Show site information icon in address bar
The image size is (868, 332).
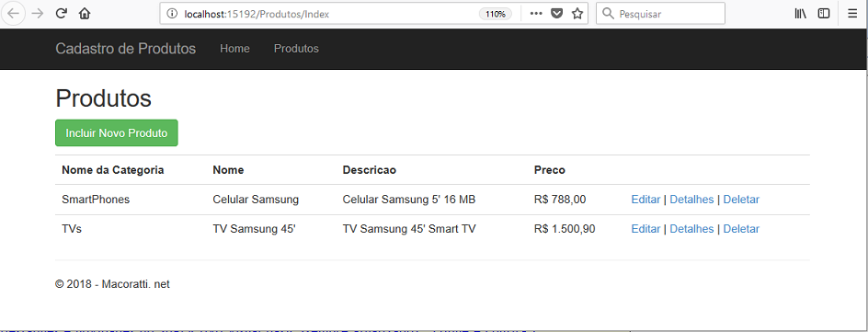[x=172, y=14]
